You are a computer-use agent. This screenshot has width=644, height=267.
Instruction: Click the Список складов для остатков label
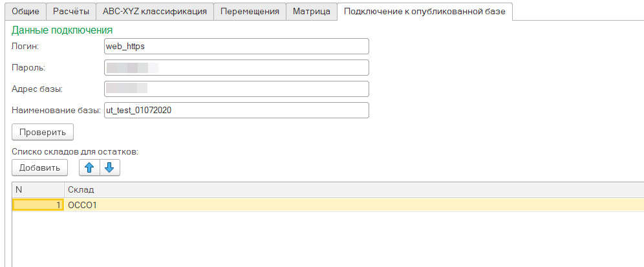(x=75, y=151)
